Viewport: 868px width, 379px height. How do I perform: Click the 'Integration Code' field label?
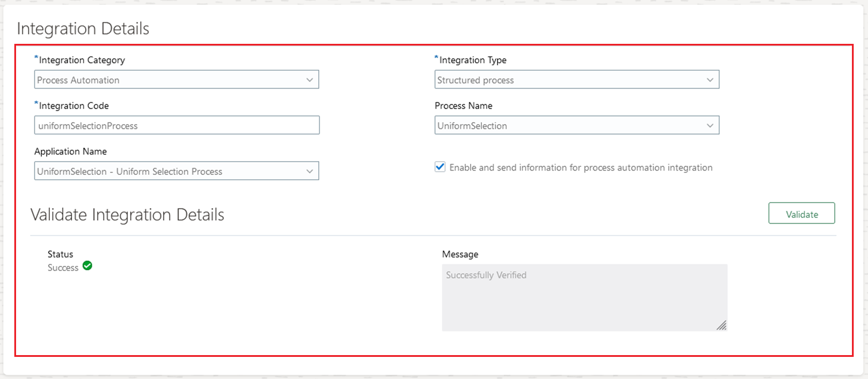[74, 106]
